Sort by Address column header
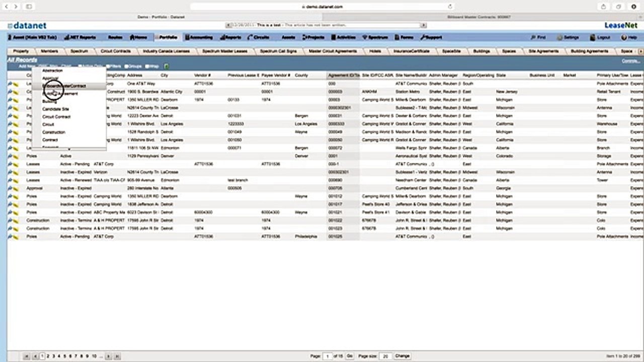Viewport: 644px width, 362px height. pos(134,75)
